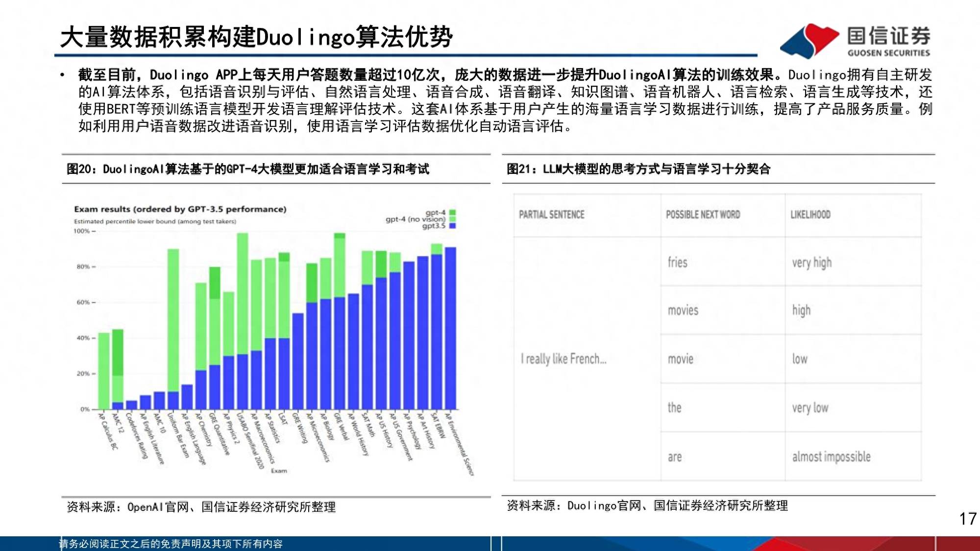Click the footer disclaimer 请务必阅读正文之后的免责声明
The image size is (980, 551).
[x=171, y=544]
